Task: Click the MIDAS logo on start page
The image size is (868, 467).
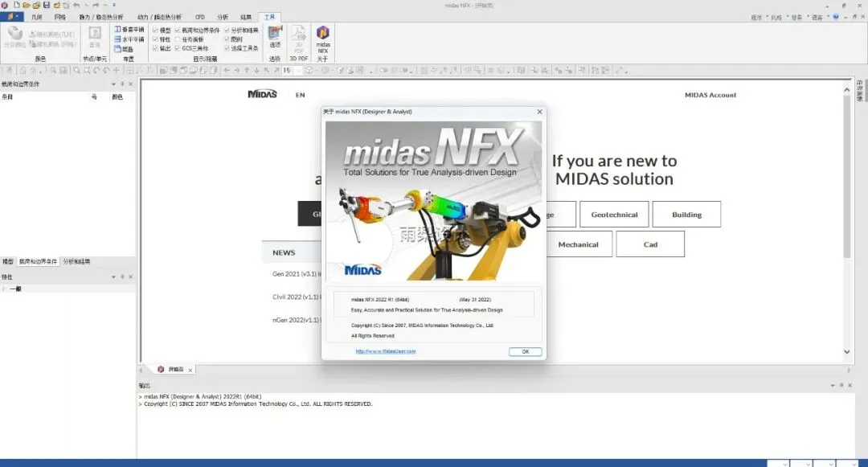Action: pyautogui.click(x=262, y=94)
